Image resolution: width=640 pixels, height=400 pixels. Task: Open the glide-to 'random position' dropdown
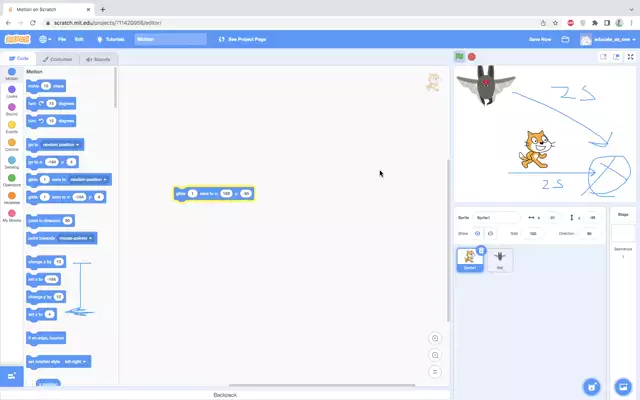pyautogui.click(x=89, y=180)
